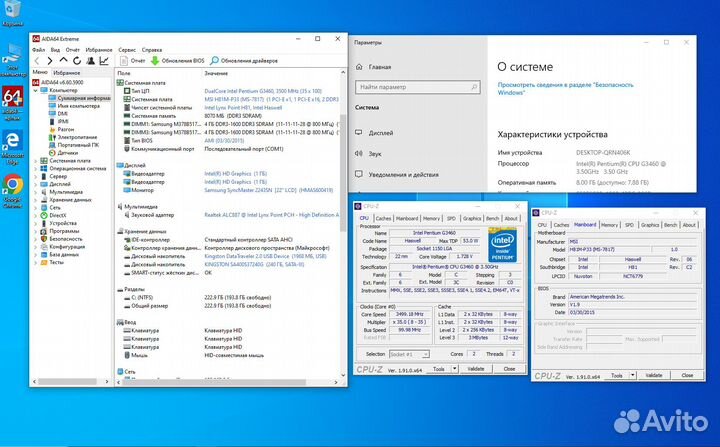Viewport: 720px width, 447px height.
Task: Open the Сервис menu in AIDA64
Action: pyautogui.click(x=128, y=48)
